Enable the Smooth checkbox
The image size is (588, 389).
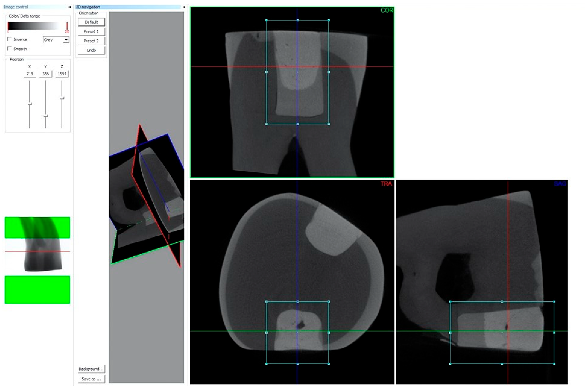click(x=9, y=49)
